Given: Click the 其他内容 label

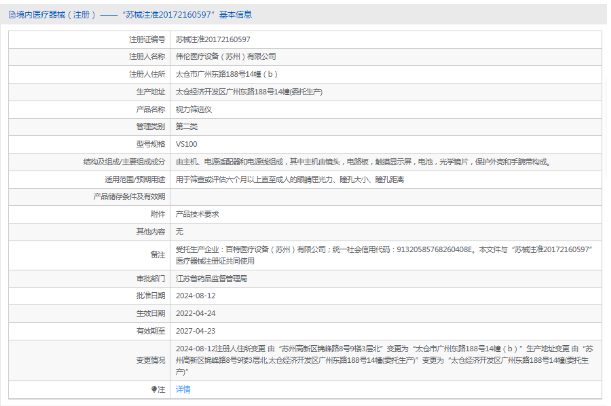Looking at the screenshot, I should tap(150, 232).
